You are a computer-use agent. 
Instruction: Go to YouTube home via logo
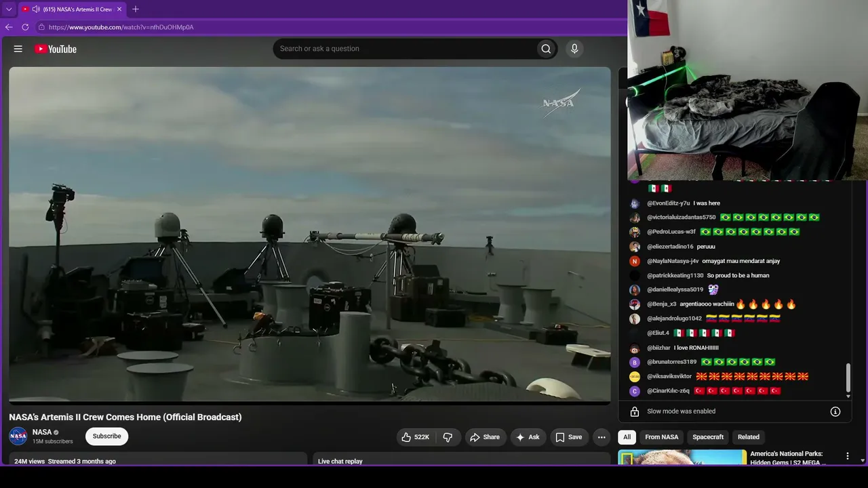(56, 49)
